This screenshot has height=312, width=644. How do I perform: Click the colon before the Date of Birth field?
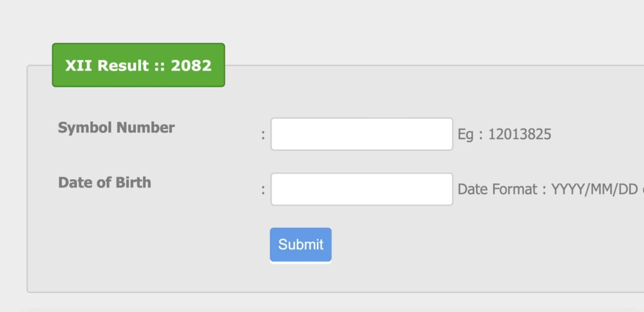point(263,189)
